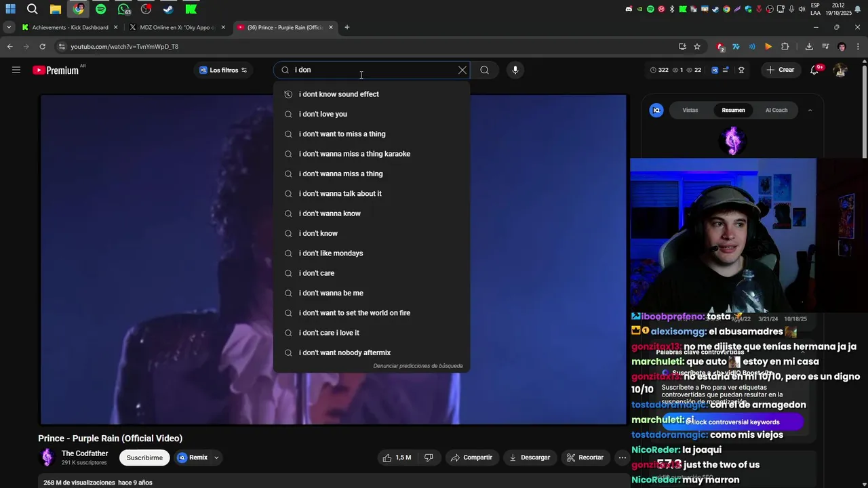
Task: Click the Descargar download button
Action: pyautogui.click(x=529, y=457)
